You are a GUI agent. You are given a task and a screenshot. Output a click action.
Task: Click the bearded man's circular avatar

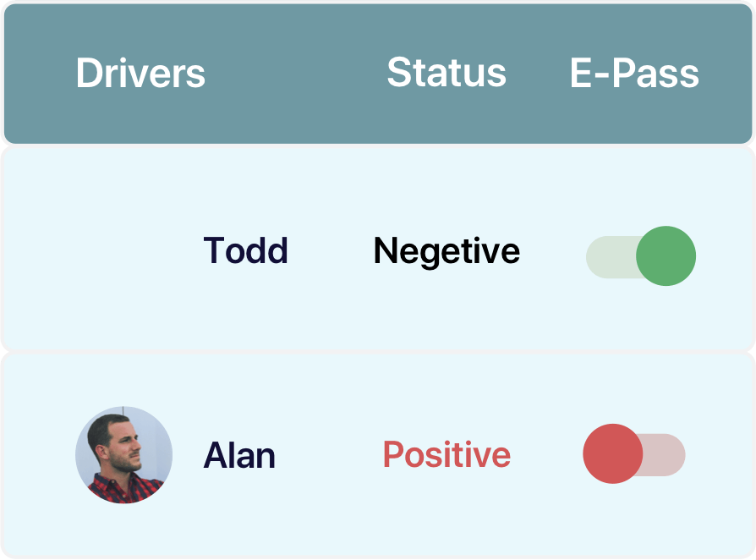click(x=124, y=455)
